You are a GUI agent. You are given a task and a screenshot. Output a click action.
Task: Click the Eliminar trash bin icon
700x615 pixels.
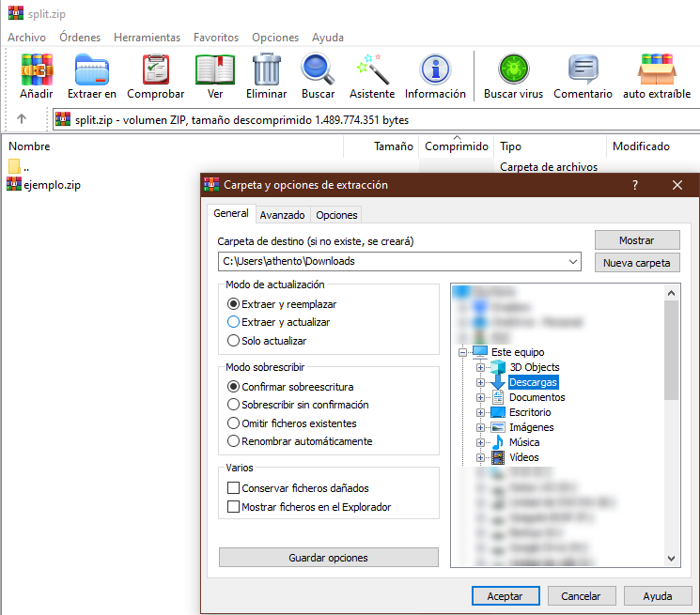(x=267, y=70)
